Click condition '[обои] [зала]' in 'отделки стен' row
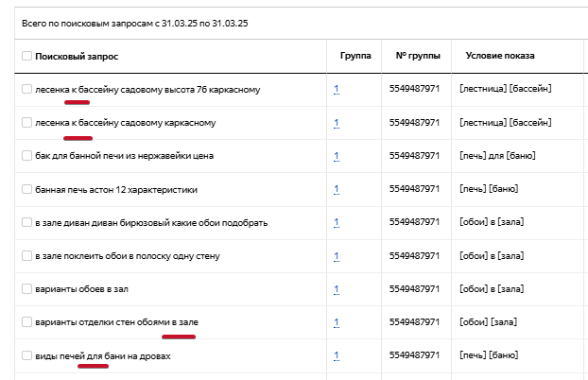Viewport: 588px width, 380px height. (x=488, y=321)
